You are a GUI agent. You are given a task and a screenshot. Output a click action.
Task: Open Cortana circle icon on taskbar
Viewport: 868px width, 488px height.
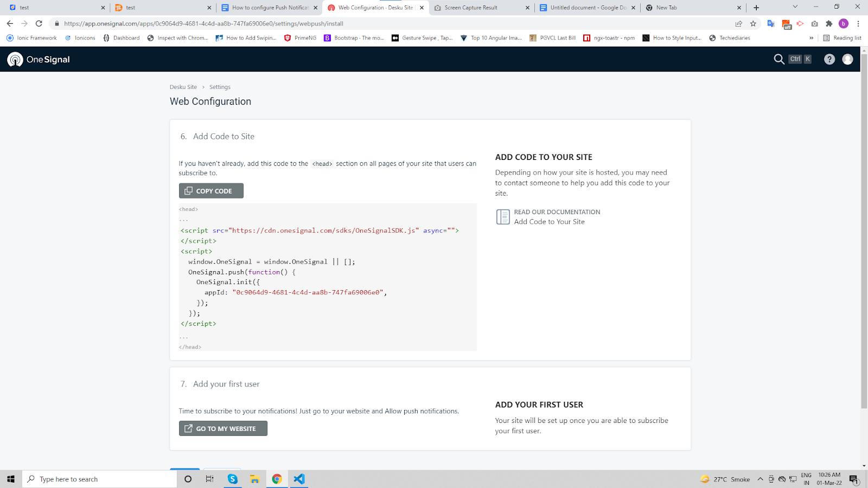[x=188, y=479]
